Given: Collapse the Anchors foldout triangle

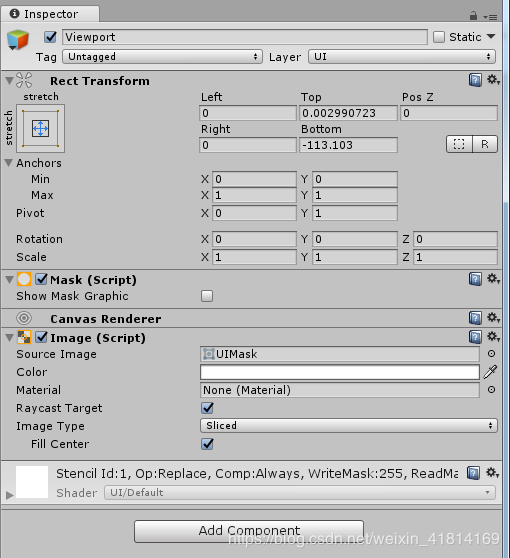Looking at the screenshot, I should tap(9, 163).
